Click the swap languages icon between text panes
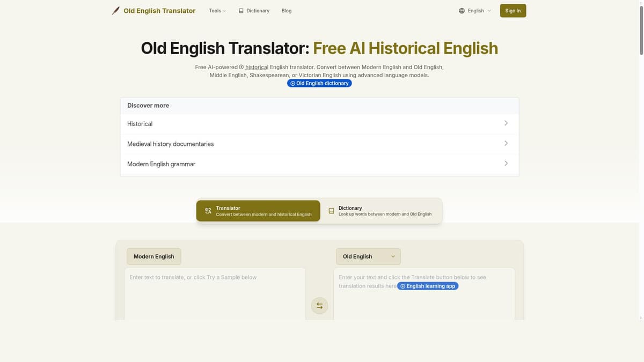This screenshot has height=362, width=644. click(319, 305)
